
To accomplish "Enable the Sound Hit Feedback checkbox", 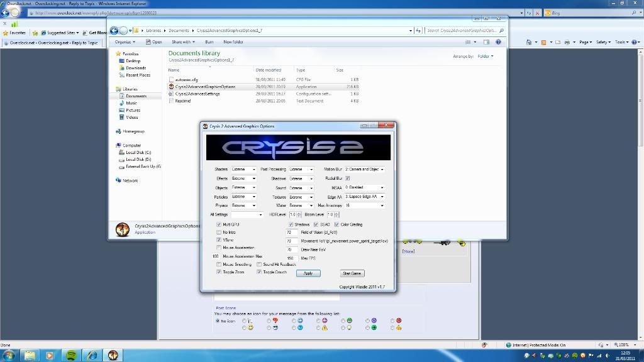I will click(x=258, y=265).
